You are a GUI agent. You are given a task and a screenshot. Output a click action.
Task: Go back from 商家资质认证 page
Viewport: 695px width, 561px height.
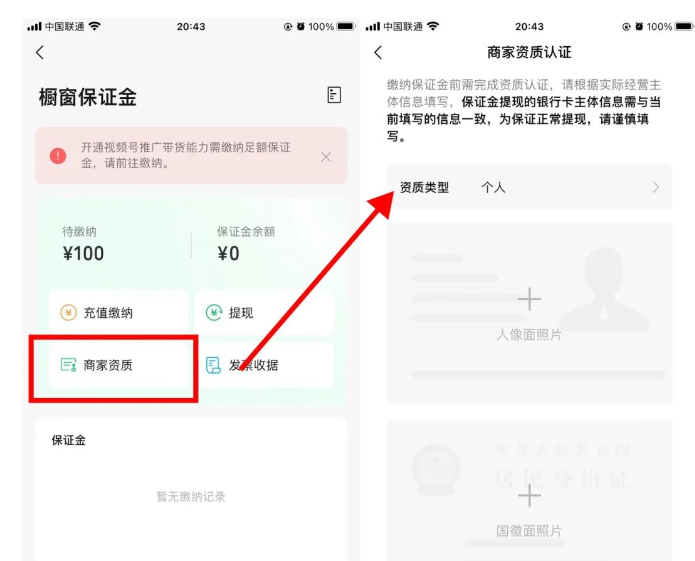click(x=378, y=52)
